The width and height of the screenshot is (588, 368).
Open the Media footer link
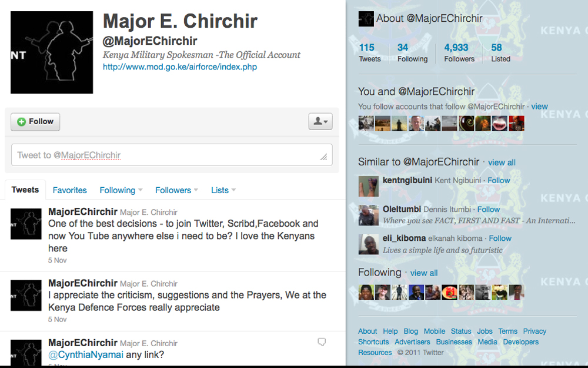[x=487, y=342]
